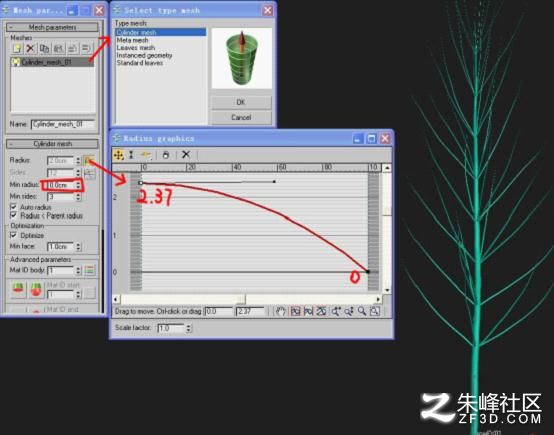The image size is (554, 435).
Task: Select Instanced geometry in the type list
Action: [145, 55]
